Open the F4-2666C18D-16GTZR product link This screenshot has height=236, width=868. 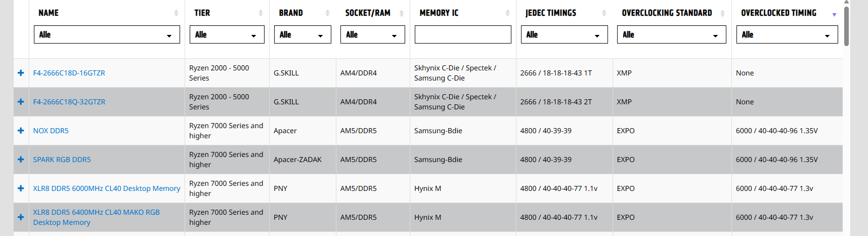[x=69, y=73]
